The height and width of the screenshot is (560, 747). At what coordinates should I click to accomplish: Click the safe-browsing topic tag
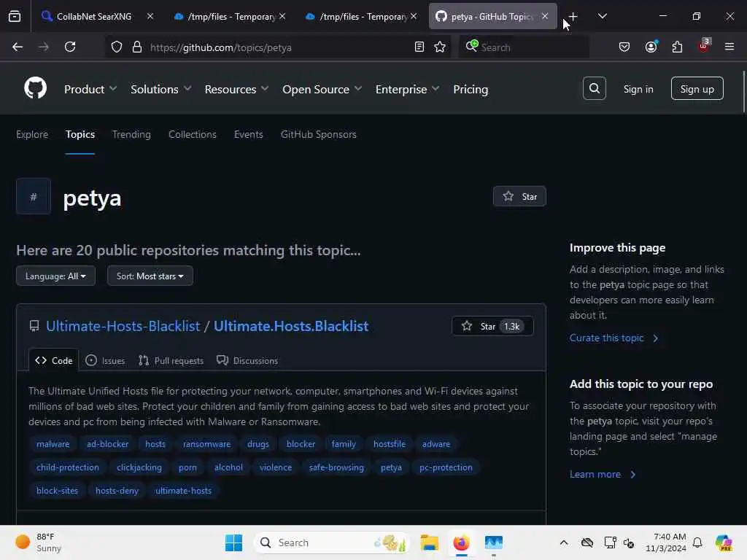336,467
